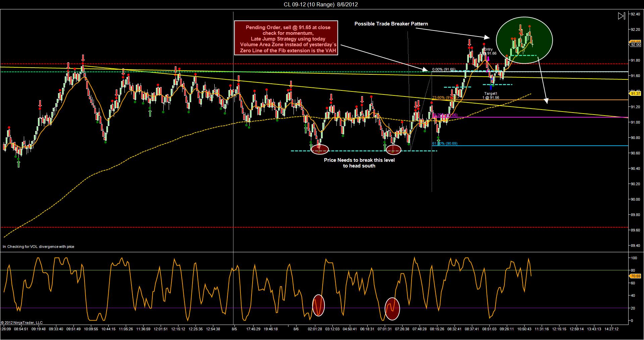Click the 89.40 price axis label
This screenshot has height=340, width=644.
(x=636, y=246)
